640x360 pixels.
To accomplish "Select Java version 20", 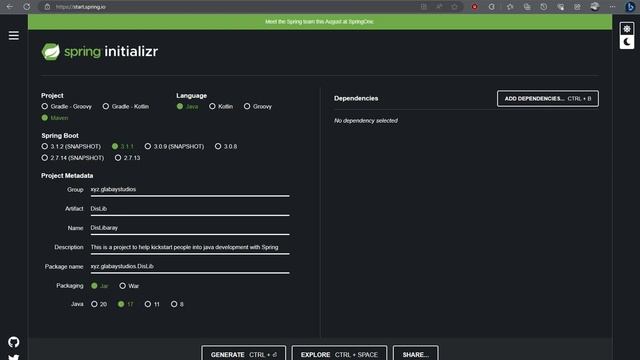I will tap(99, 304).
